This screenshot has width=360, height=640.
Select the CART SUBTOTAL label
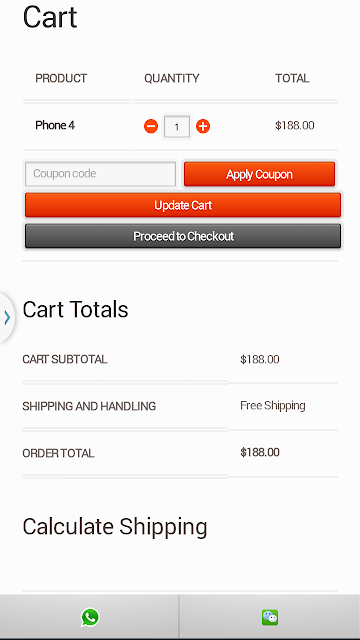[x=65, y=359]
